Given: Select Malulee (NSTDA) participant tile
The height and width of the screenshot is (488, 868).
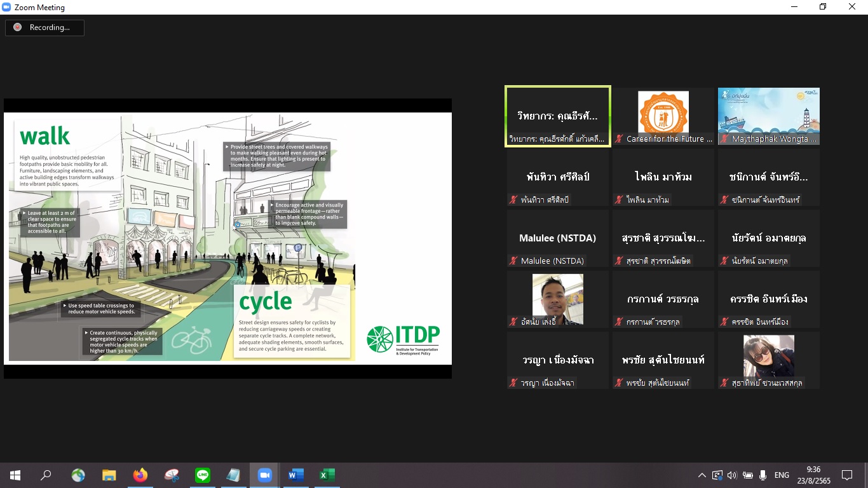Looking at the screenshot, I should pos(557,238).
